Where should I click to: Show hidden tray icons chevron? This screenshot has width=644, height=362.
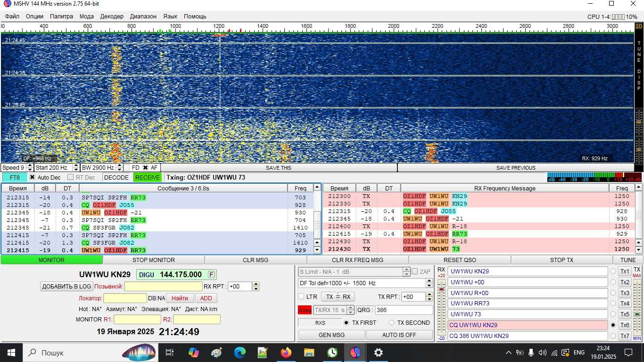[509, 353]
